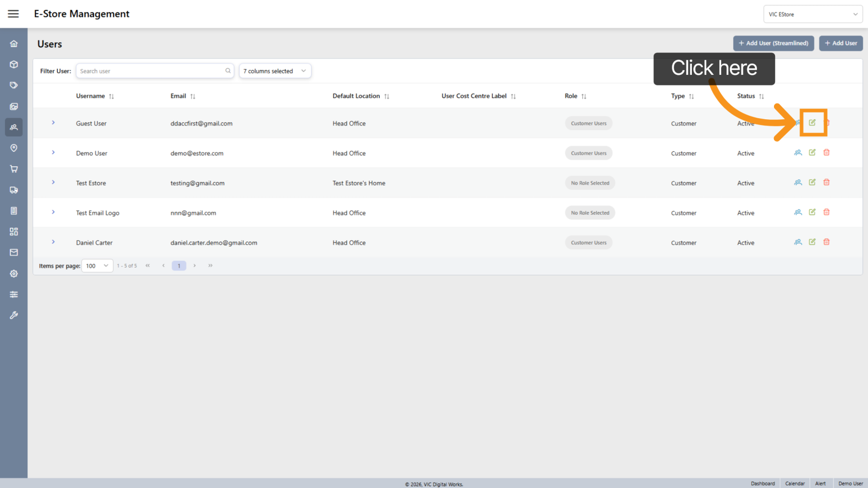Open the Calendar from the footer bar
Viewport: 868px width, 488px height.
pos(795,483)
